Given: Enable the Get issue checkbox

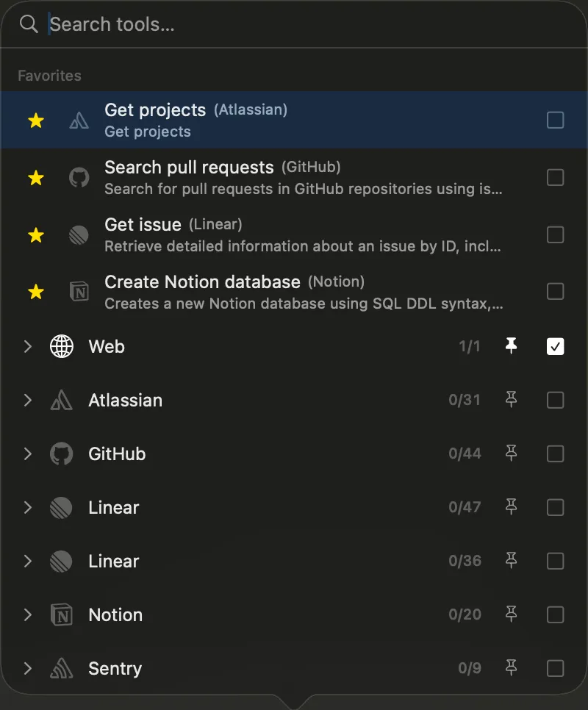Looking at the screenshot, I should pos(556,235).
